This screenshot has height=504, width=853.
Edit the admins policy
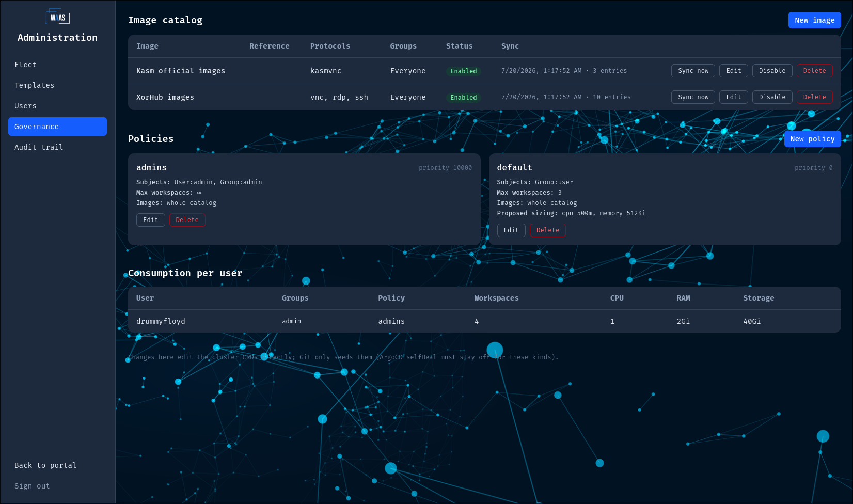click(x=151, y=220)
